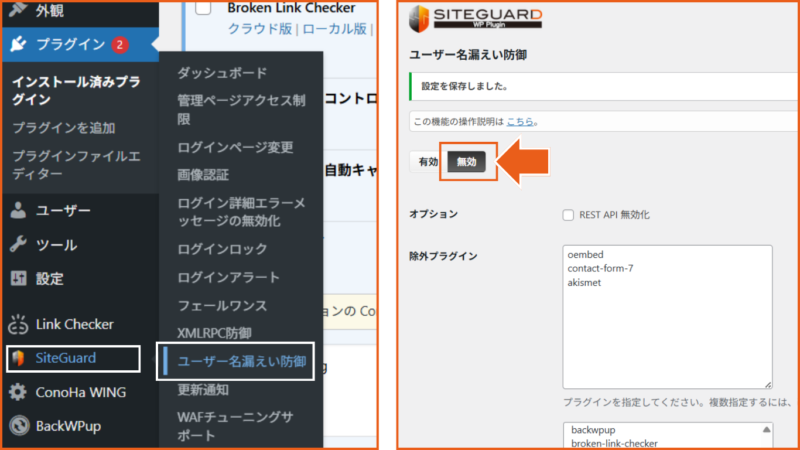Switch the feature to 有効

428,162
